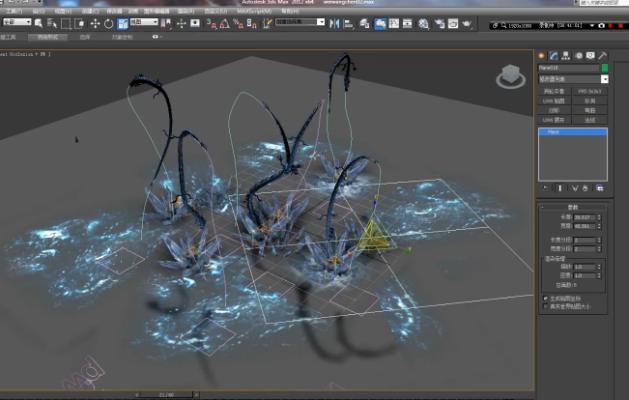Viewport: 629px width, 400px height.
Task: Click the recorder magnifier zoom icon
Action: [x=503, y=25]
